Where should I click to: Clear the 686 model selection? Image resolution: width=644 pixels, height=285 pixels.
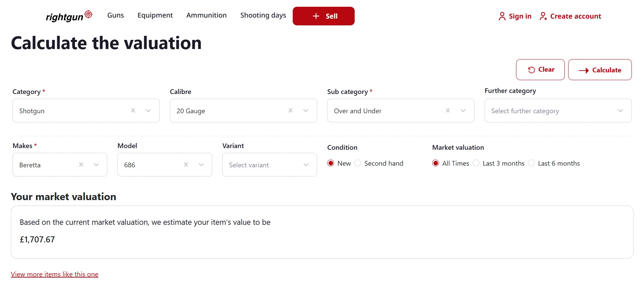(x=186, y=165)
